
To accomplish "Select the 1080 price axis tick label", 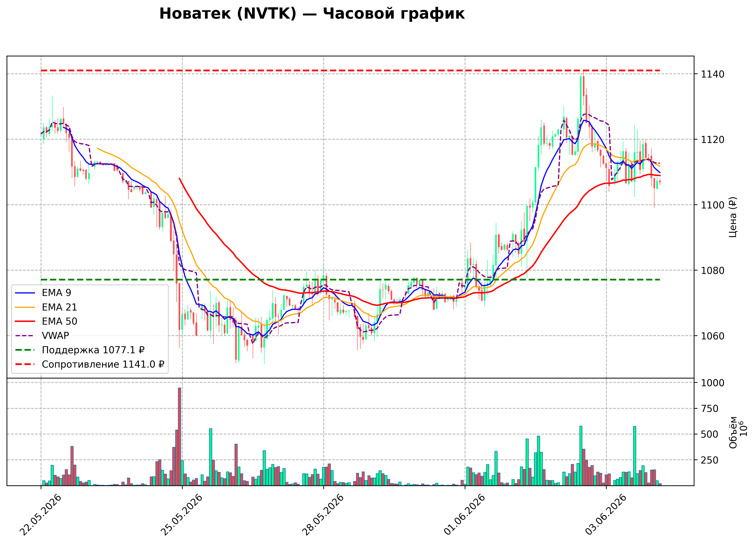I will pyautogui.click(x=712, y=271).
